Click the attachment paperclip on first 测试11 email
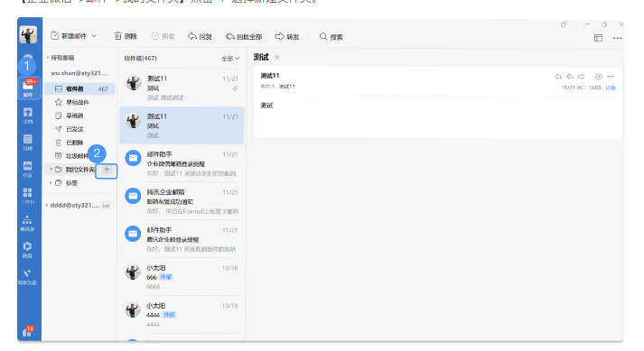This screenshot has height=351, width=644. pos(236,88)
